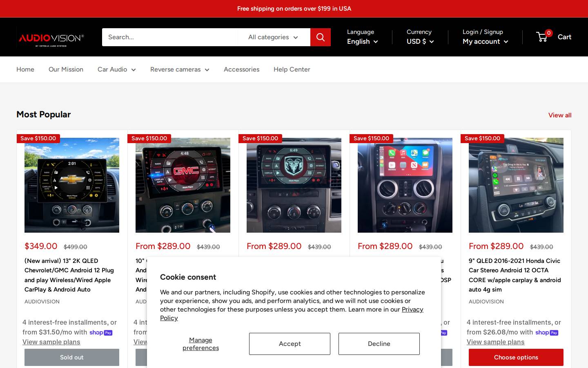The height and width of the screenshot is (368, 588).
Task: Open the 9" QLED Honda Civic product title
Action: coord(515,275)
